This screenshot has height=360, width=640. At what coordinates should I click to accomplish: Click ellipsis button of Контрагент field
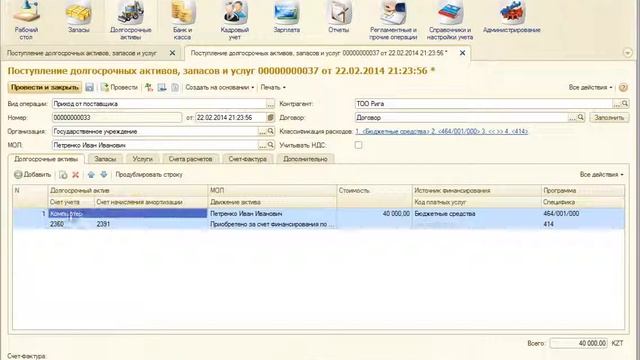click(x=617, y=104)
